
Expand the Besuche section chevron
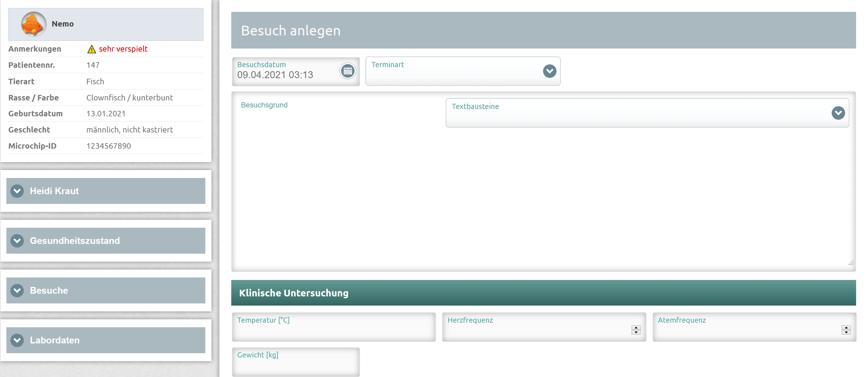[x=17, y=290]
